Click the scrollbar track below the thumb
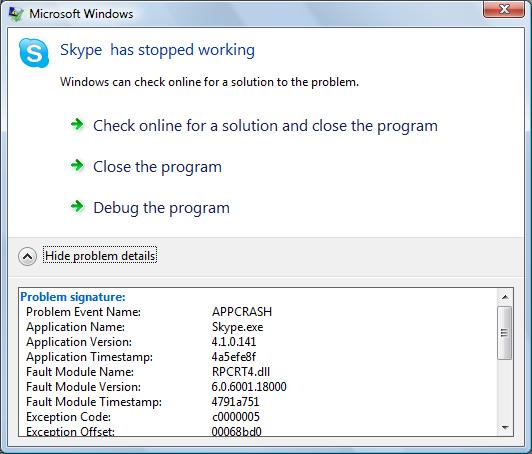The image size is (532, 454). coord(505,390)
